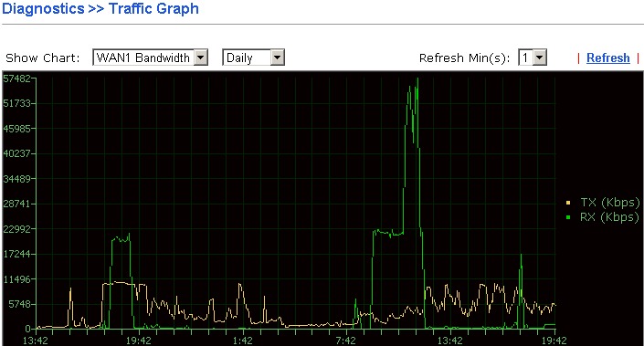Click the green RX (Kbps) legend swatch
The width and height of the screenshot is (644, 346).
568,217
